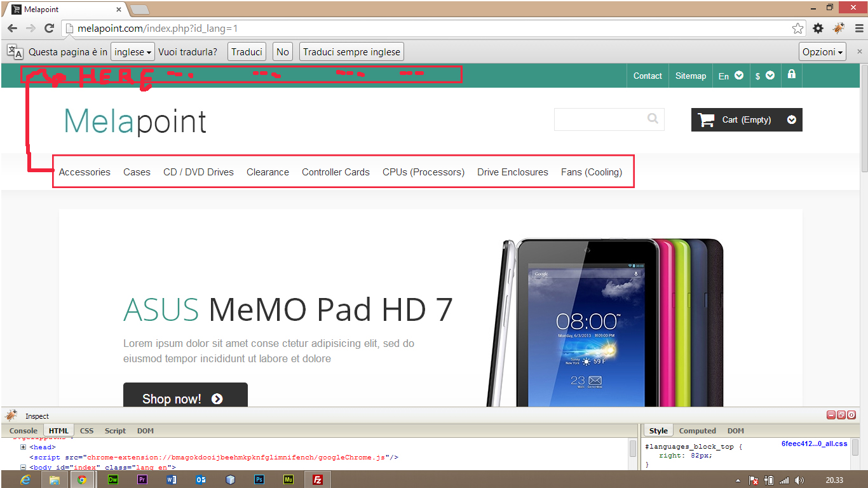This screenshot has height=488, width=868.
Task: Click the lock icon in green header
Action: 791,74
